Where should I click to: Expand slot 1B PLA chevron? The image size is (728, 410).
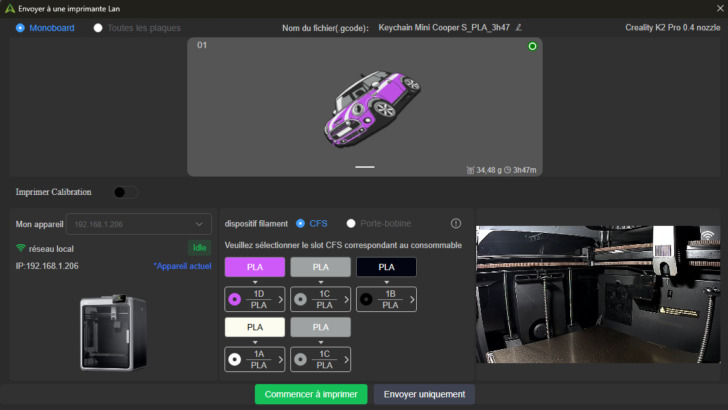pos(412,299)
